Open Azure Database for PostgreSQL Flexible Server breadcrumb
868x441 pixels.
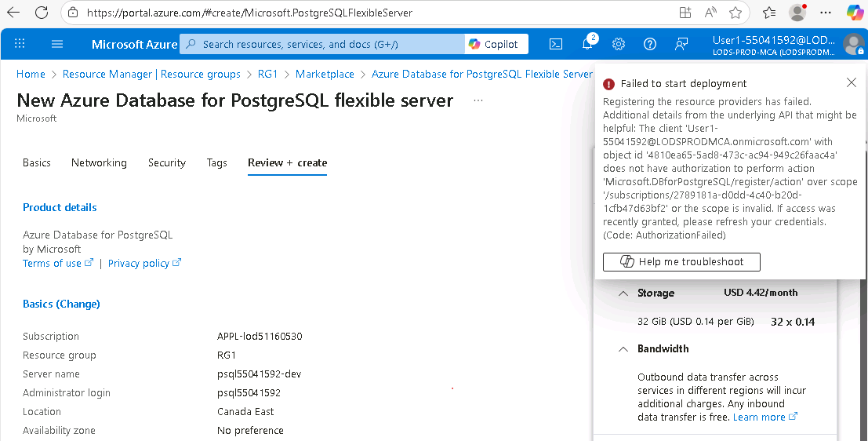[482, 75]
